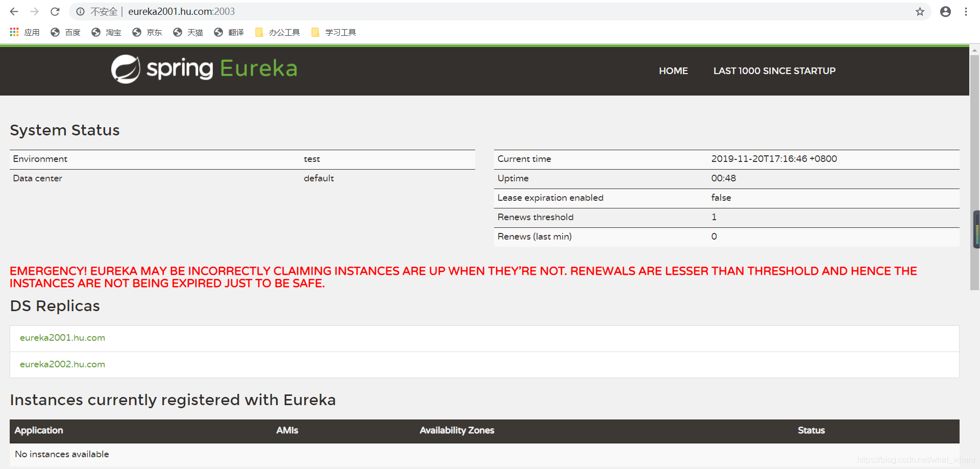Open the 淘宝 bookmark
980x469 pixels.
click(106, 32)
